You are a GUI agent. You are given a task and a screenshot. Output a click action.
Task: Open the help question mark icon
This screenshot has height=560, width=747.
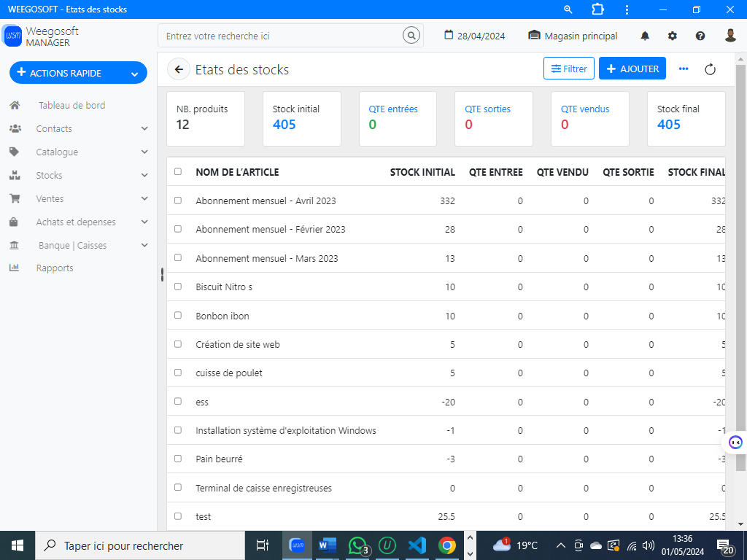700,35
